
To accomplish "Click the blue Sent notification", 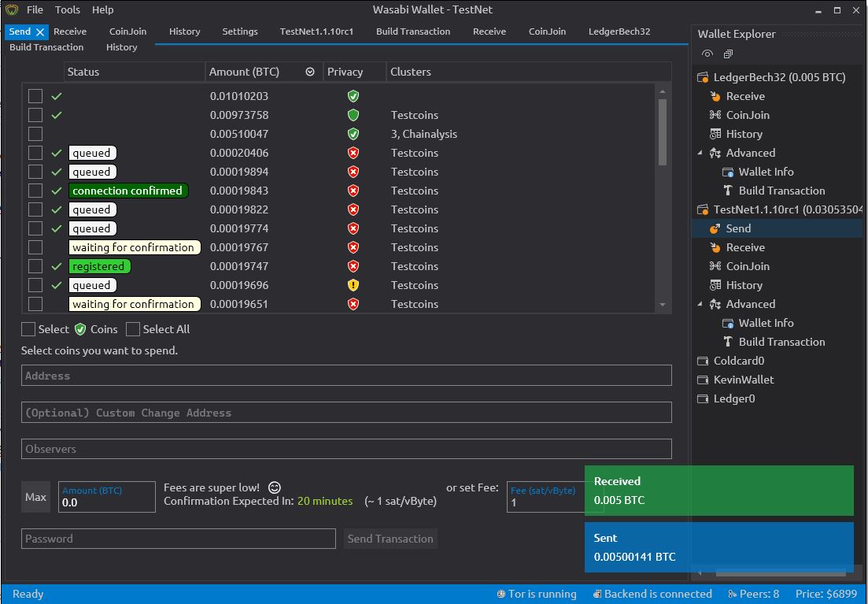I will click(x=719, y=547).
